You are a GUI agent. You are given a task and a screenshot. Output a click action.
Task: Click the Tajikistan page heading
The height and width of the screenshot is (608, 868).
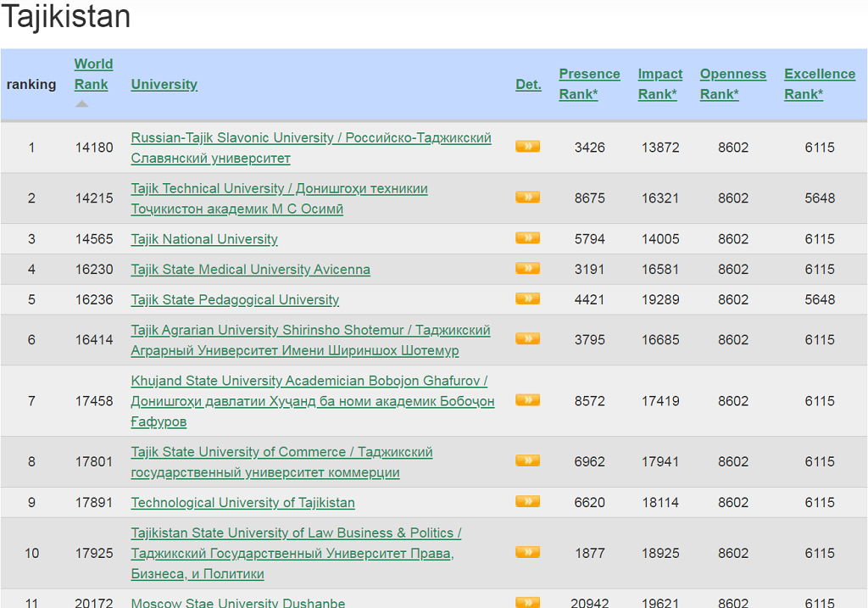pos(66,16)
